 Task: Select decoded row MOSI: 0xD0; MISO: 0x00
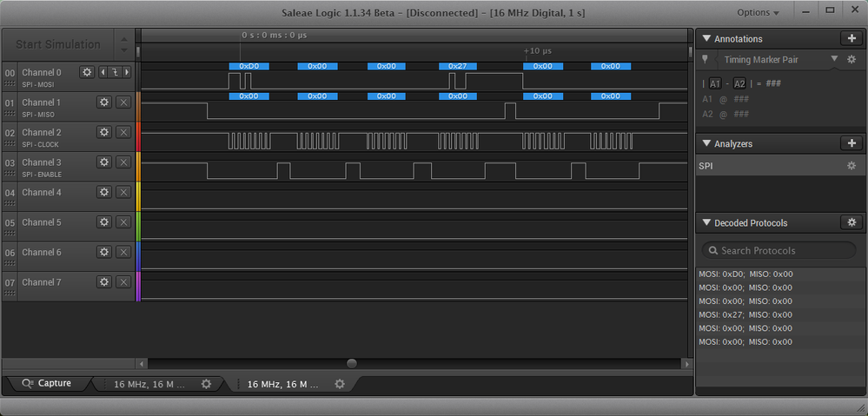[779, 274]
